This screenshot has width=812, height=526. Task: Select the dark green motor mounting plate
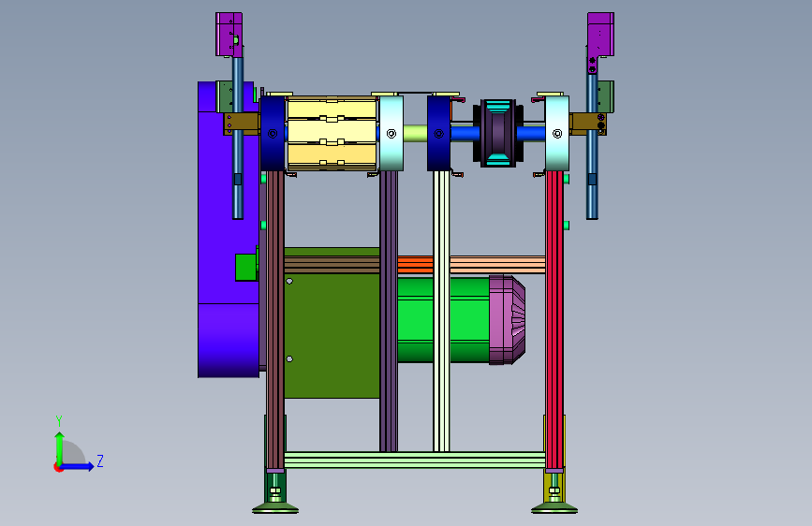pos(332,335)
